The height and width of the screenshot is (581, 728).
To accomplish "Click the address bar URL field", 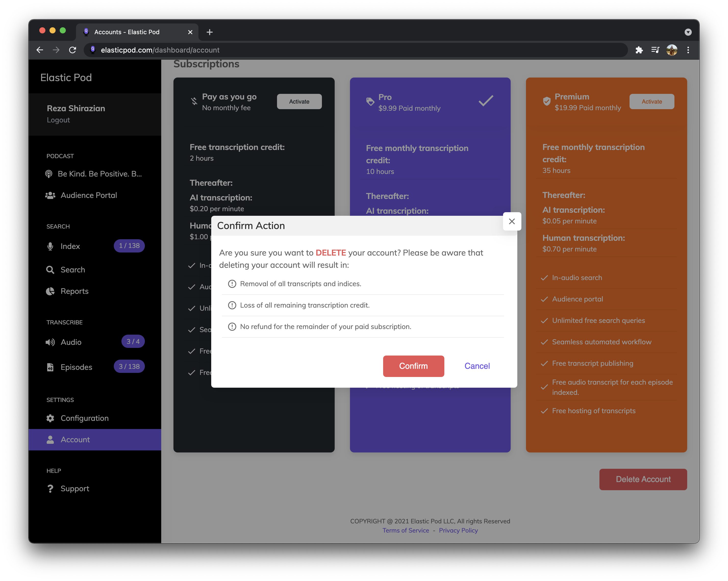I will coord(355,50).
